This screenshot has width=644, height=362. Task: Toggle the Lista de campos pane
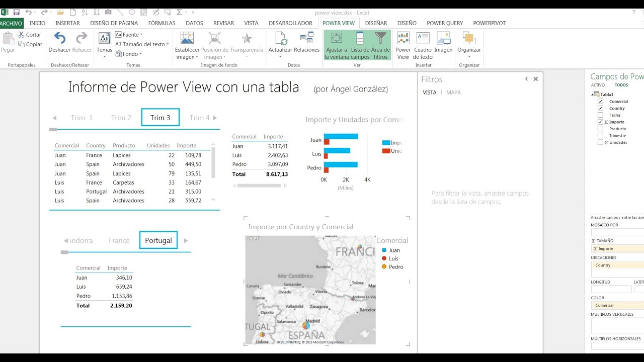pyautogui.click(x=360, y=46)
